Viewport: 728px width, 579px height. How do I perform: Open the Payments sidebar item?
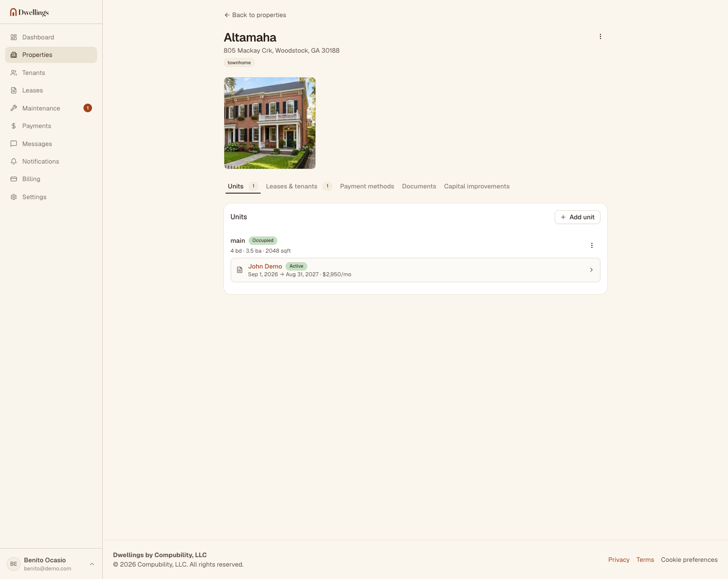tap(51, 126)
